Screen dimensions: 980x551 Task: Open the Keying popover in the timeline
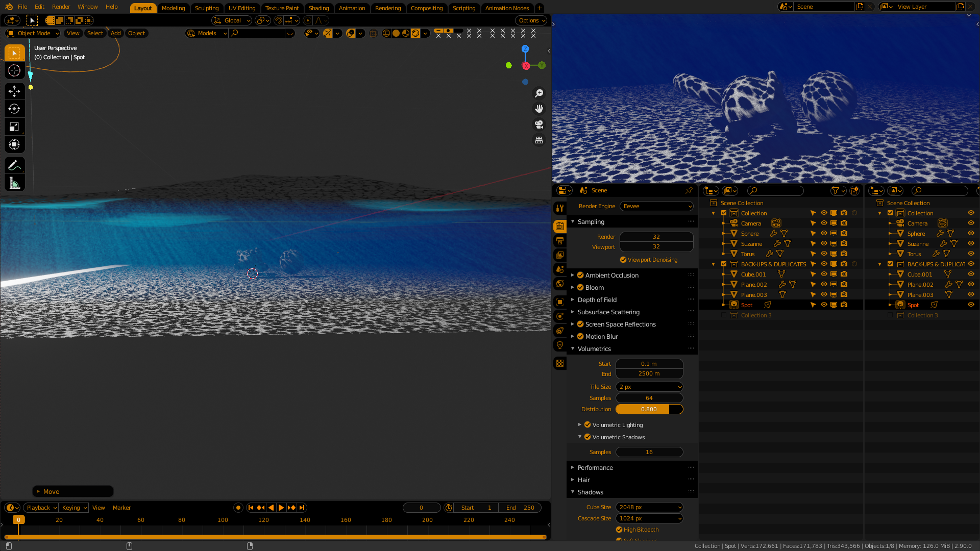[x=74, y=508]
